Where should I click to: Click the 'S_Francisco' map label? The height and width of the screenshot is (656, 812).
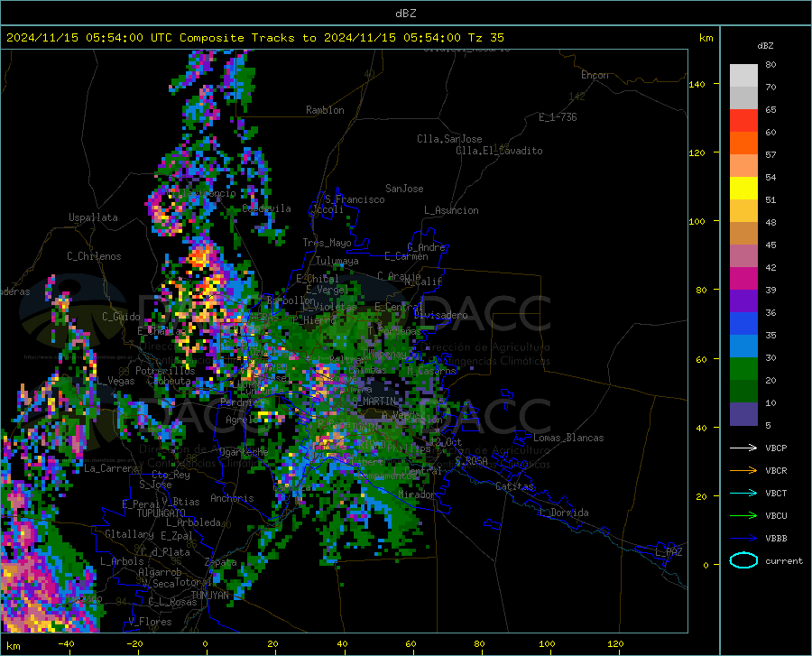coord(355,199)
